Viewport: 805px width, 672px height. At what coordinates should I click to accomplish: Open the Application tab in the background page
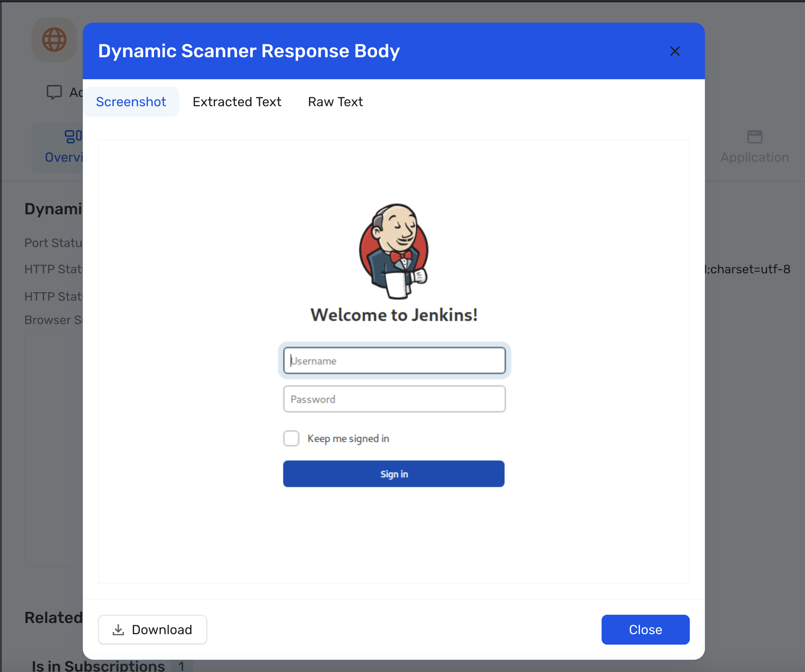point(755,148)
